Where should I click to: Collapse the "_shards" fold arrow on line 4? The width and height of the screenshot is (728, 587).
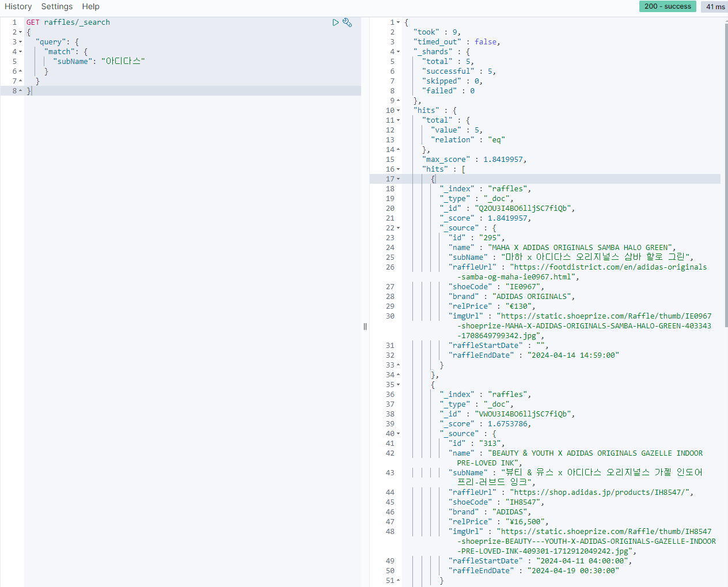point(398,52)
